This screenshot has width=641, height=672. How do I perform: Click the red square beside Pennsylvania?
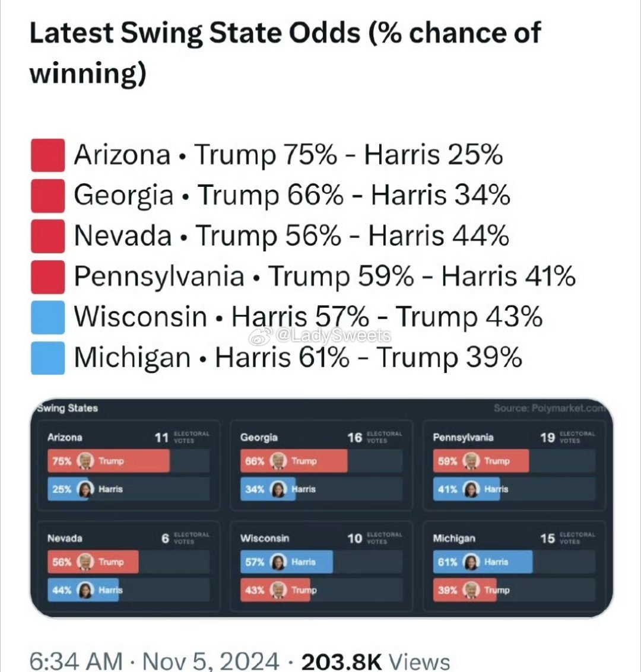[x=47, y=276]
